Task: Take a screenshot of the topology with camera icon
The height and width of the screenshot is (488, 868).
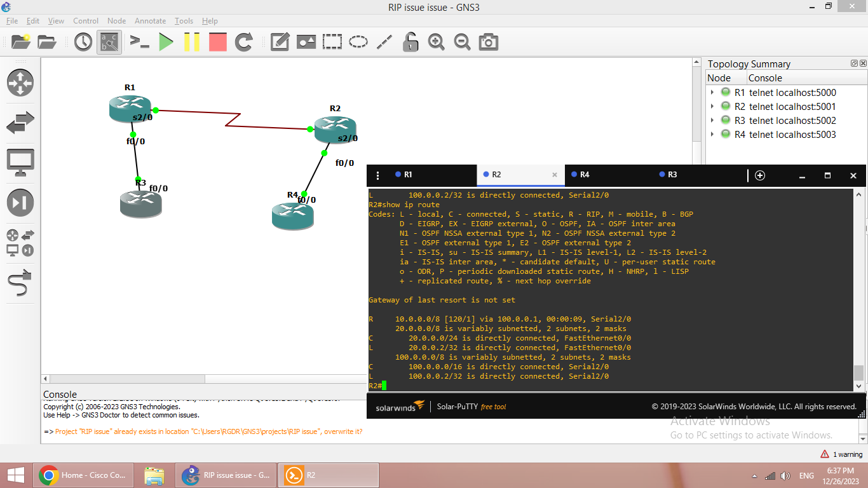Action: pos(488,42)
